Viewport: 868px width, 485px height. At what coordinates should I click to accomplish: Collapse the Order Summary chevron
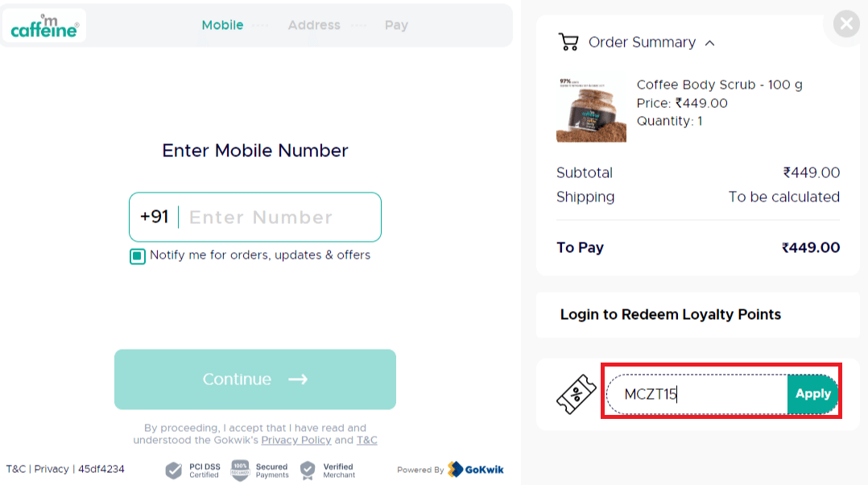pos(709,44)
